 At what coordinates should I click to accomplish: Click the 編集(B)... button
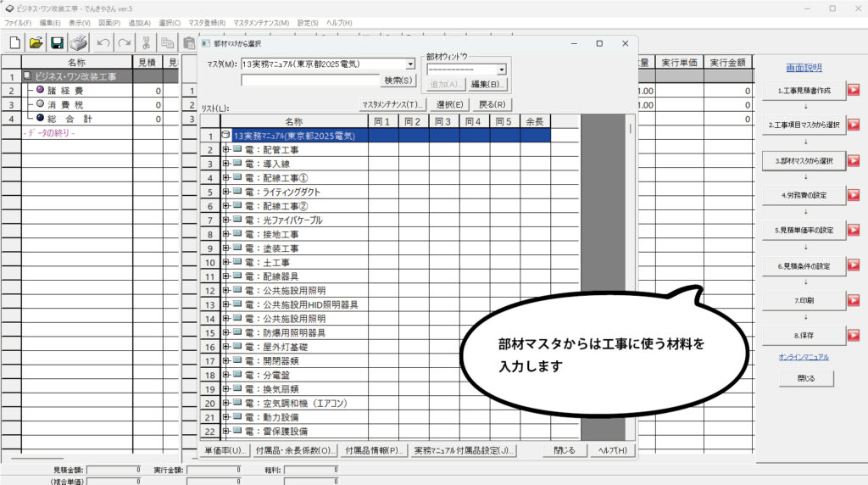click(x=486, y=84)
